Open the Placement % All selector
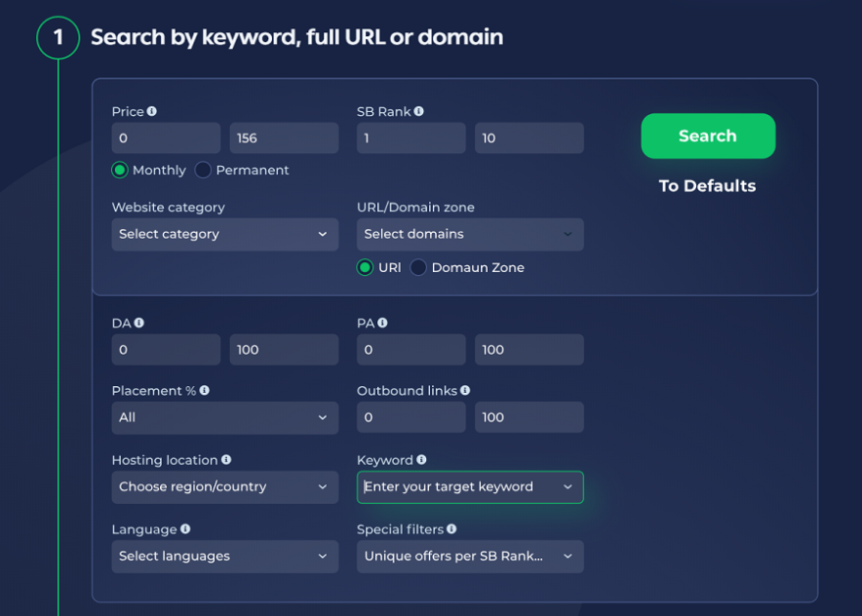The width and height of the screenshot is (862, 616). click(x=224, y=417)
